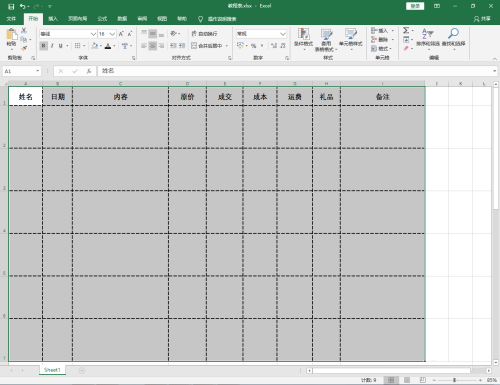Click the zoom slider handle

pyautogui.click(x=454, y=380)
